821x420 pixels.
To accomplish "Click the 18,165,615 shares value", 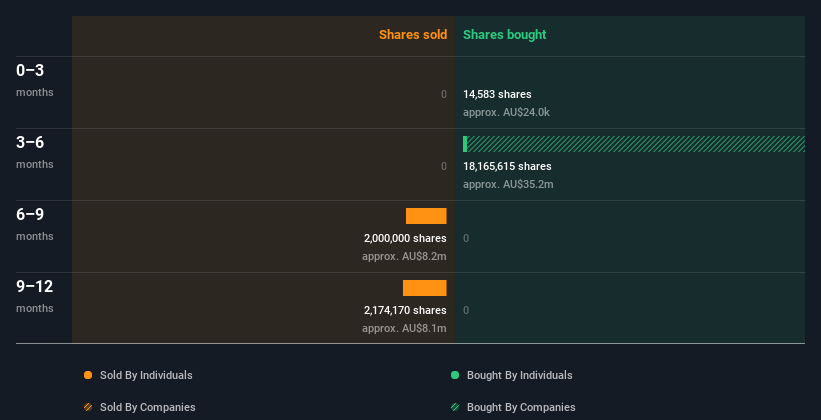I will point(507,166).
